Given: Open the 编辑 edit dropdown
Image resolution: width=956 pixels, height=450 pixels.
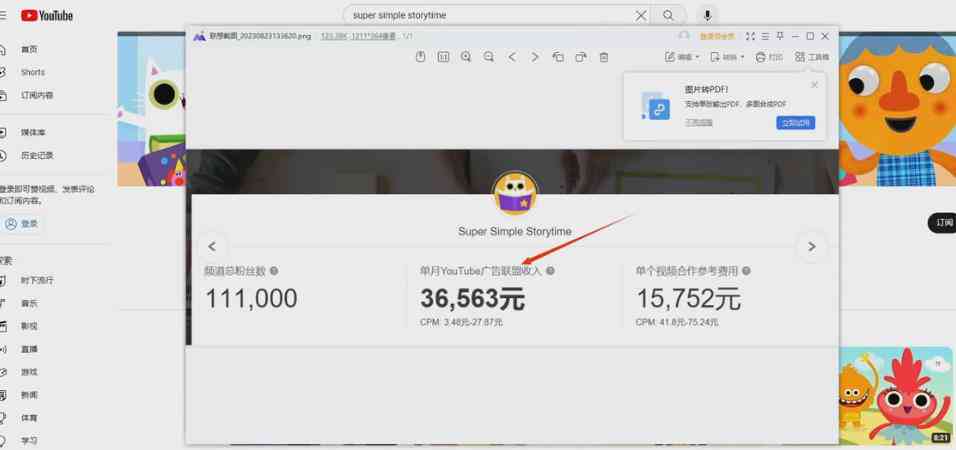Looking at the screenshot, I should [683, 57].
